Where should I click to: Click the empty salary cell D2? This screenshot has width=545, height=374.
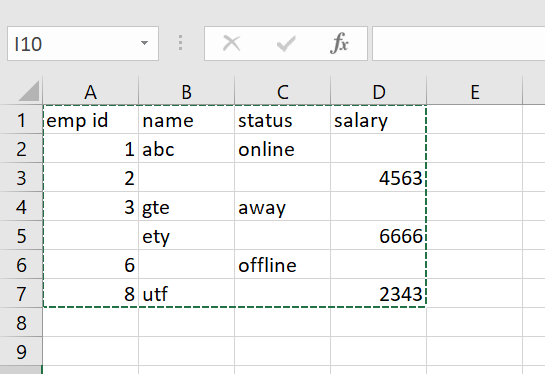[x=379, y=148]
